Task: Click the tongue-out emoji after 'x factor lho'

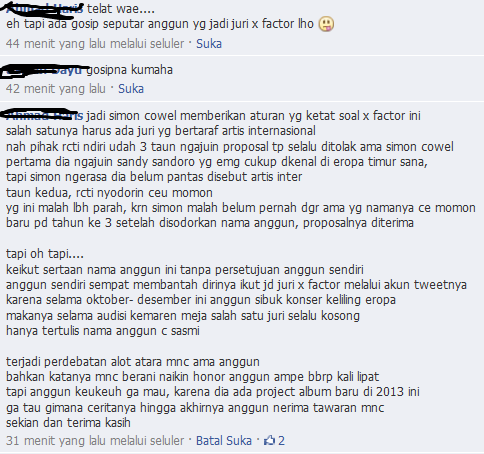Action: point(326,24)
